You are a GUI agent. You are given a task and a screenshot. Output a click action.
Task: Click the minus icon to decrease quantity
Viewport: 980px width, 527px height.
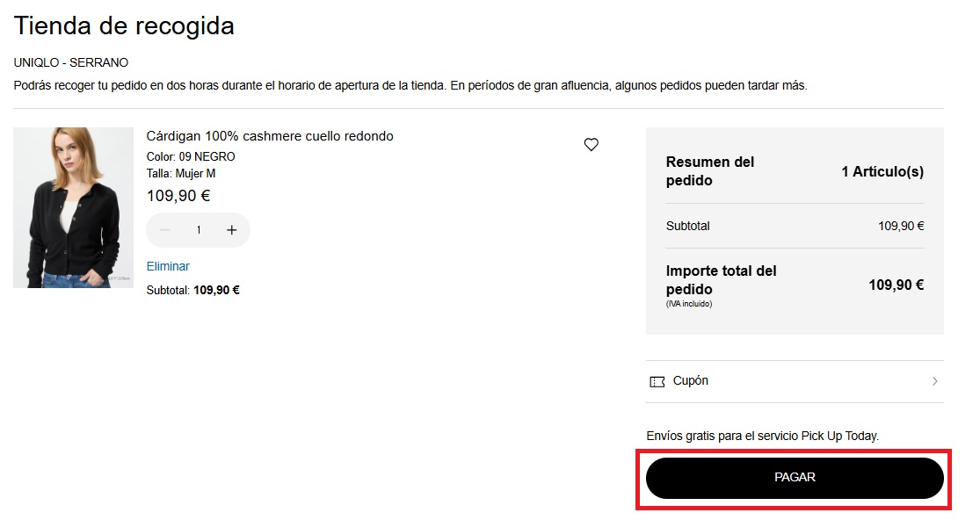pos(164,229)
